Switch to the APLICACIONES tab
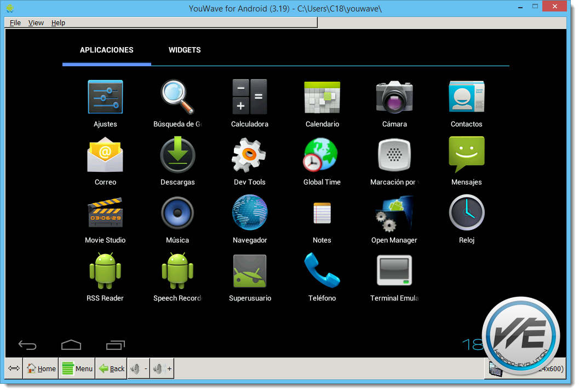Image resolution: width=579 pixels, height=392 pixels. [107, 50]
